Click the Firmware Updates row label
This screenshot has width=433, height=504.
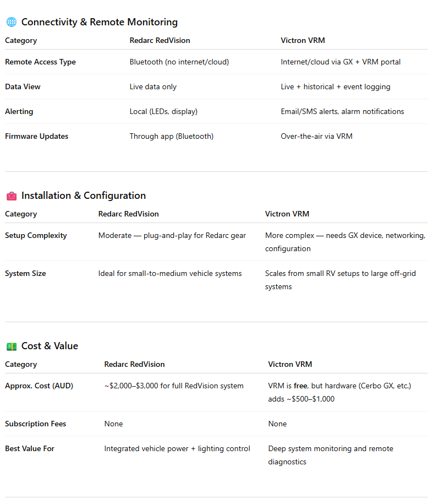(x=36, y=137)
